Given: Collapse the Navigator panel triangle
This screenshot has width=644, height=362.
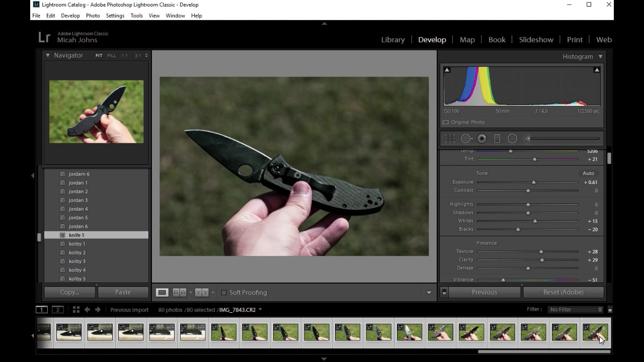Looking at the screenshot, I should coord(48,55).
